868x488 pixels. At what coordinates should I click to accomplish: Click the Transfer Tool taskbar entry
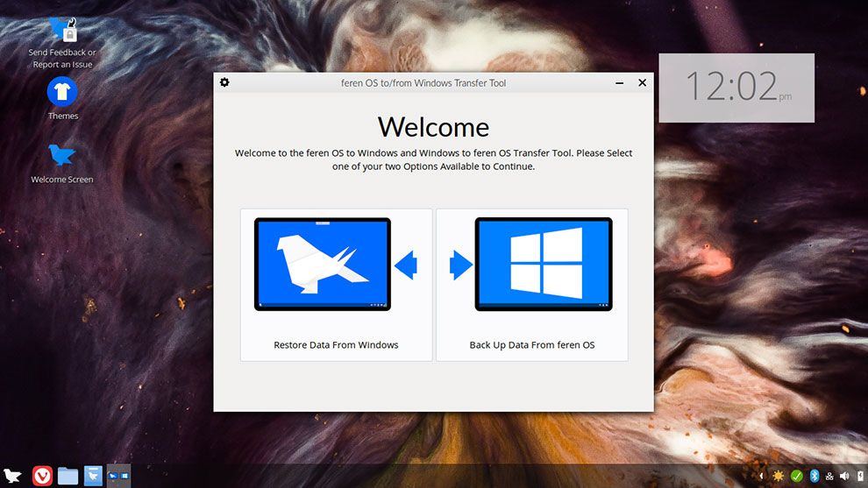(x=118, y=476)
